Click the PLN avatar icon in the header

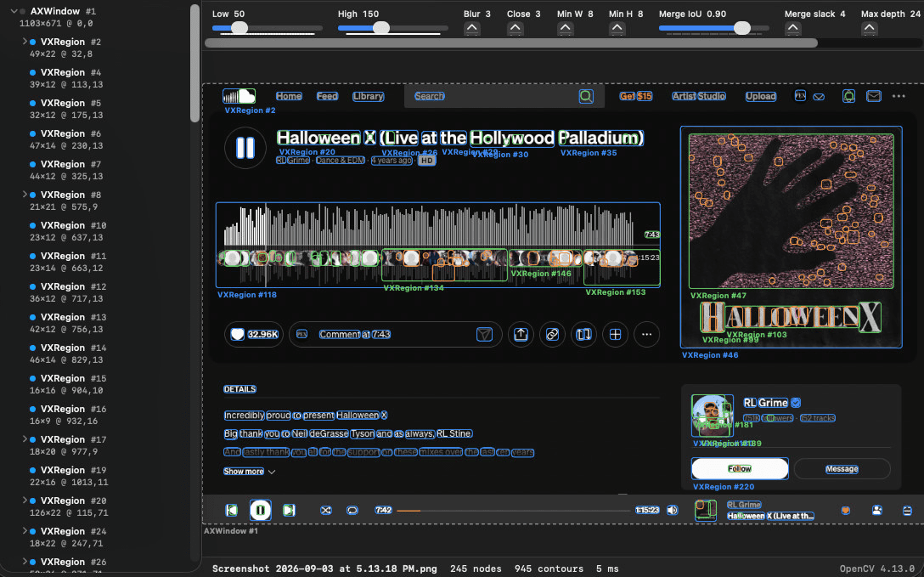point(800,95)
